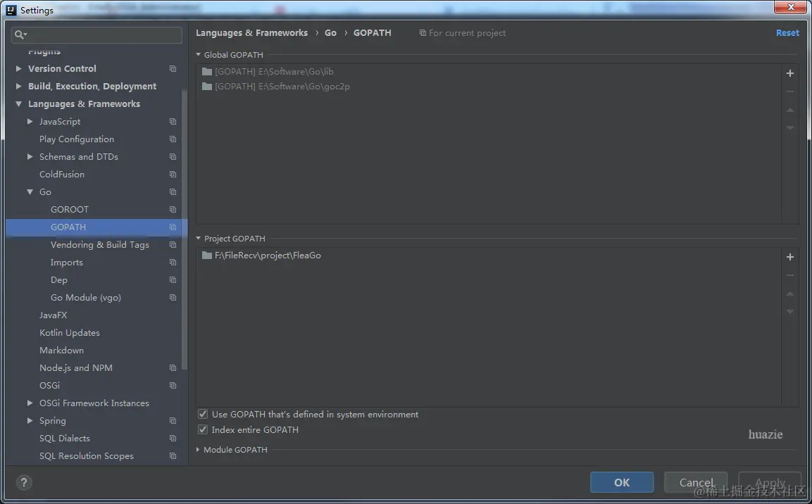Select Kotlin Updates in settings tree
Viewport: 812px width, 504px height.
(x=70, y=333)
